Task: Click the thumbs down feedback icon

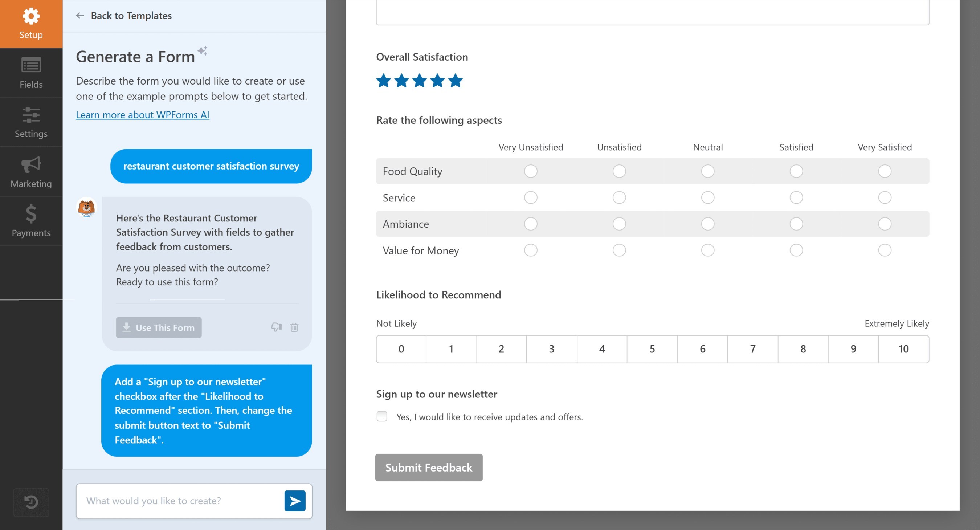Action: [x=276, y=327]
